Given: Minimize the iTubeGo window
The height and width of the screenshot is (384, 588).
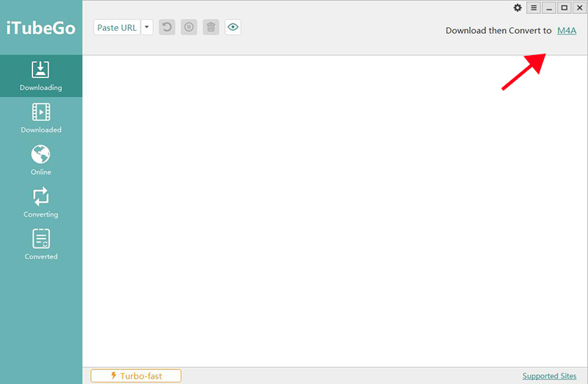Looking at the screenshot, I should [549, 8].
